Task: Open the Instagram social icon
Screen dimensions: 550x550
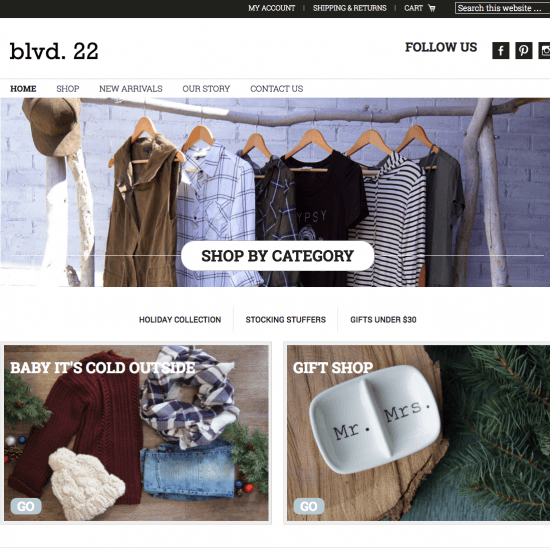Action: pos(544,51)
